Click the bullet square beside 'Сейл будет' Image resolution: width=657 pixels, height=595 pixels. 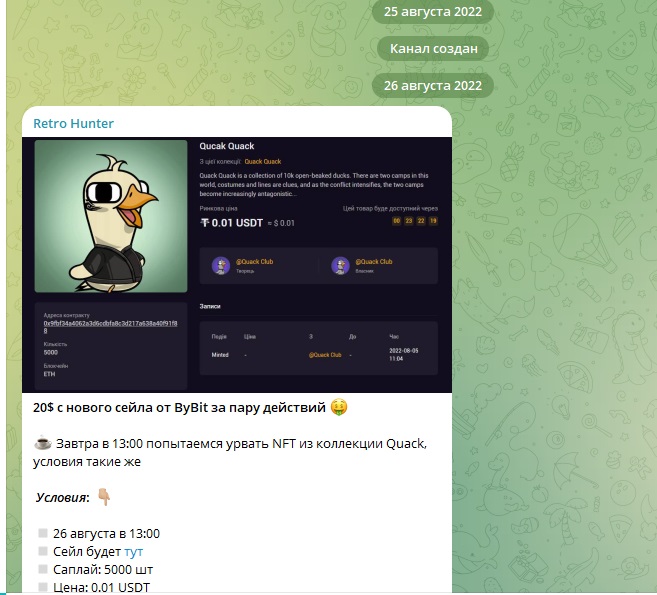coord(43,551)
